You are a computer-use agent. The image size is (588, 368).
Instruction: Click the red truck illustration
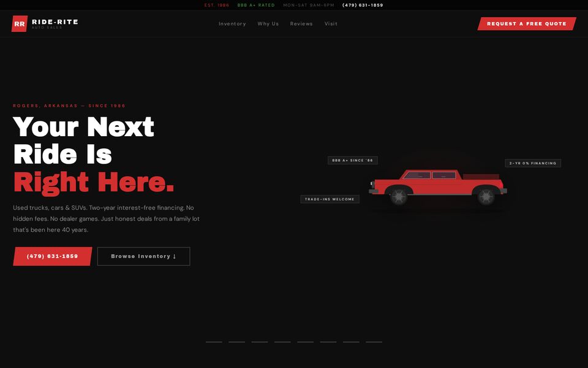click(x=437, y=187)
